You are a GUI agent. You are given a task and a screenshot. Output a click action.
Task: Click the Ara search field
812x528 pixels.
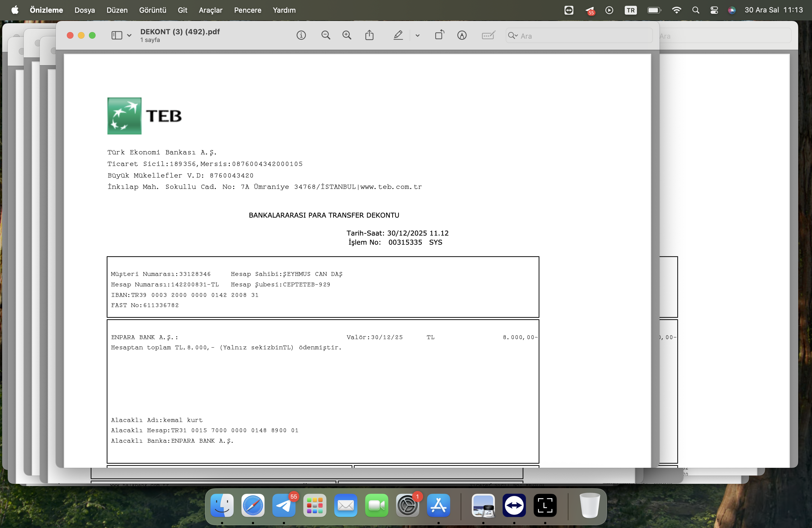pyautogui.click(x=579, y=36)
